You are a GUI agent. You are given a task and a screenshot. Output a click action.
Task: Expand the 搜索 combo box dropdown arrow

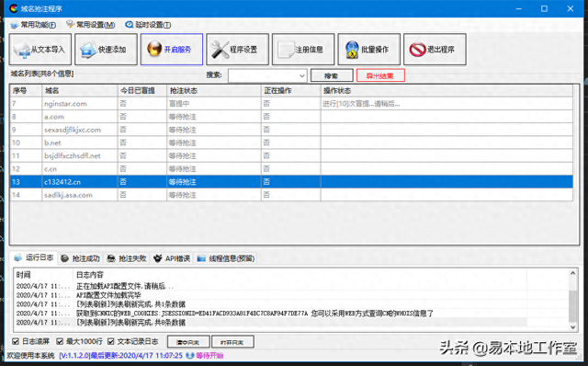302,75
